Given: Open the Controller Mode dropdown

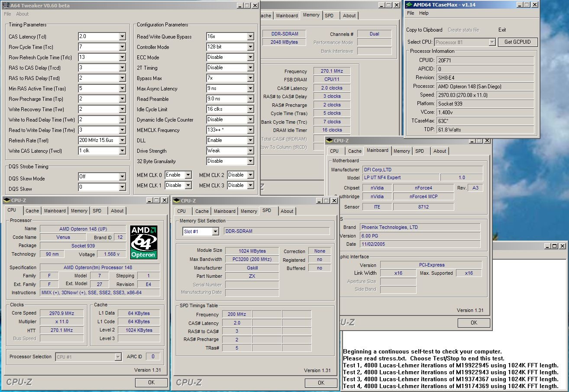Looking at the screenshot, I should tap(250, 47).
